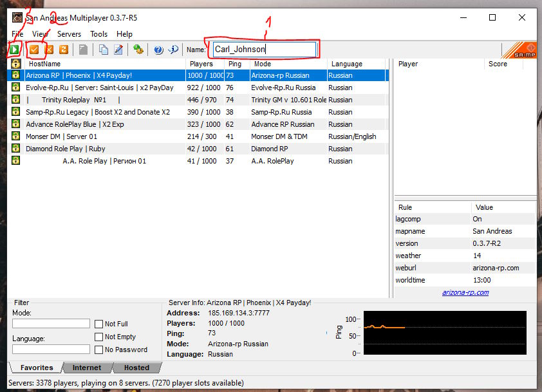This screenshot has height=392, width=542.
Task: Open the Help menu
Action: [124, 34]
